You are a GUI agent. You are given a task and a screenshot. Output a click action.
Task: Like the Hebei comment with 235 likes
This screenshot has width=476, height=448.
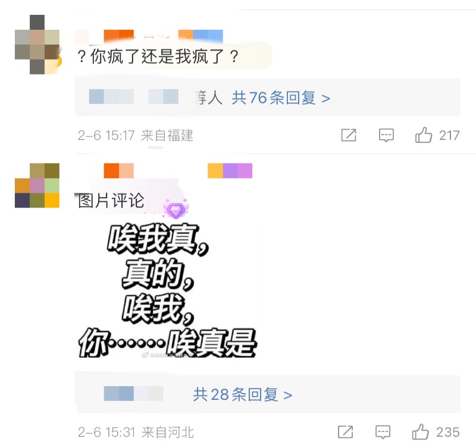[421, 432]
